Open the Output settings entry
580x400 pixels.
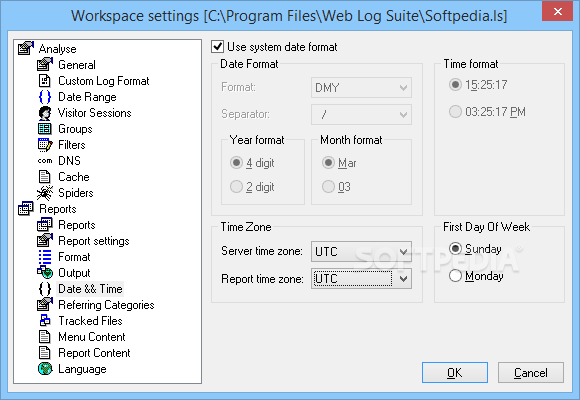74,273
